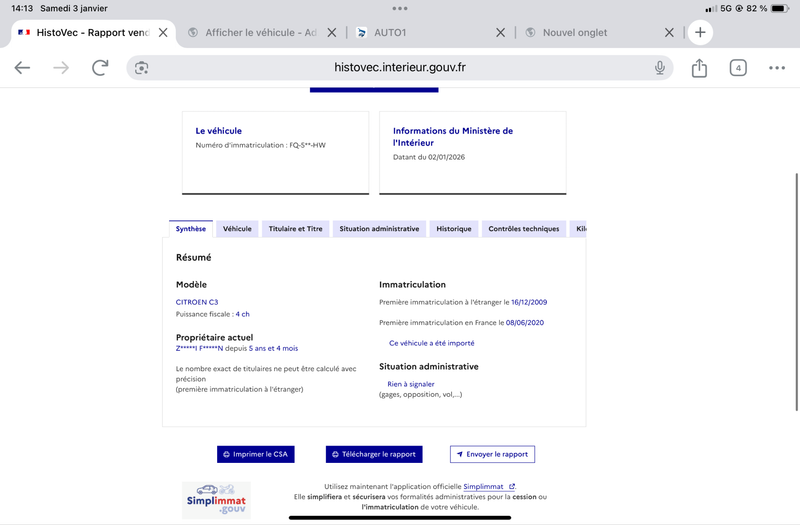Image resolution: width=800 pixels, height=525 pixels.
Task: Select the Véhicule tab
Action: pyautogui.click(x=237, y=229)
